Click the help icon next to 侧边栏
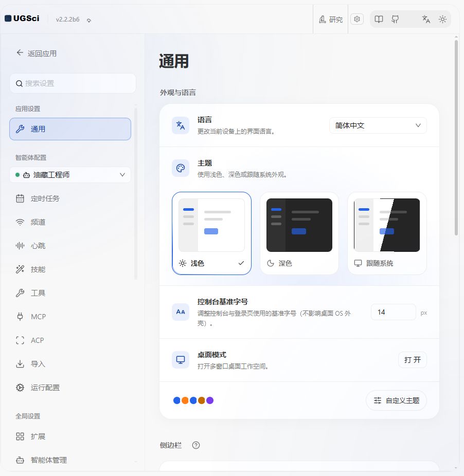The image size is (464, 476). [x=196, y=445]
